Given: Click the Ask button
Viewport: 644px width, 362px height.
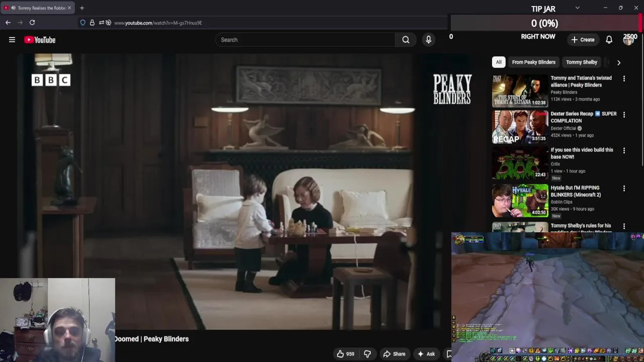Looking at the screenshot, I should 426,354.
